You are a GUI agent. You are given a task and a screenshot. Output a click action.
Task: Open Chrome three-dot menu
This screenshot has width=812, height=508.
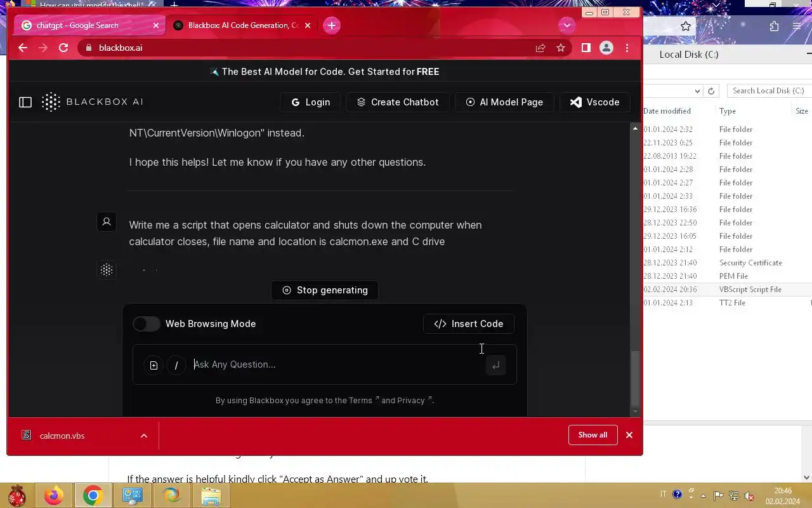click(627, 48)
